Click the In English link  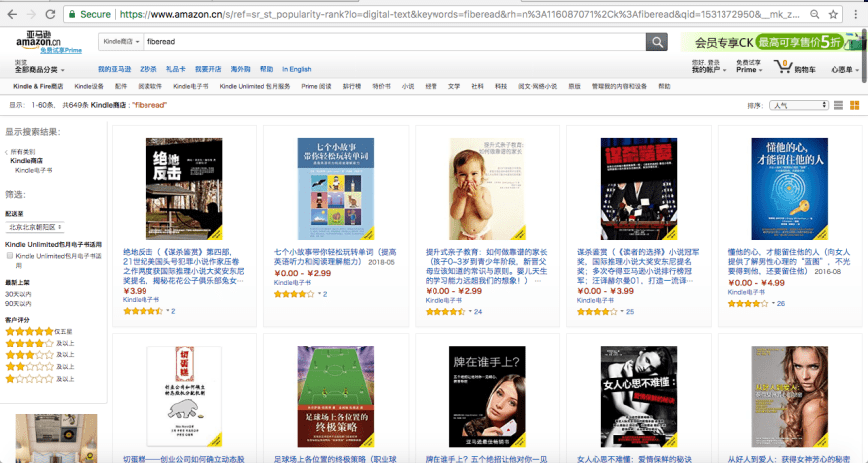point(297,69)
